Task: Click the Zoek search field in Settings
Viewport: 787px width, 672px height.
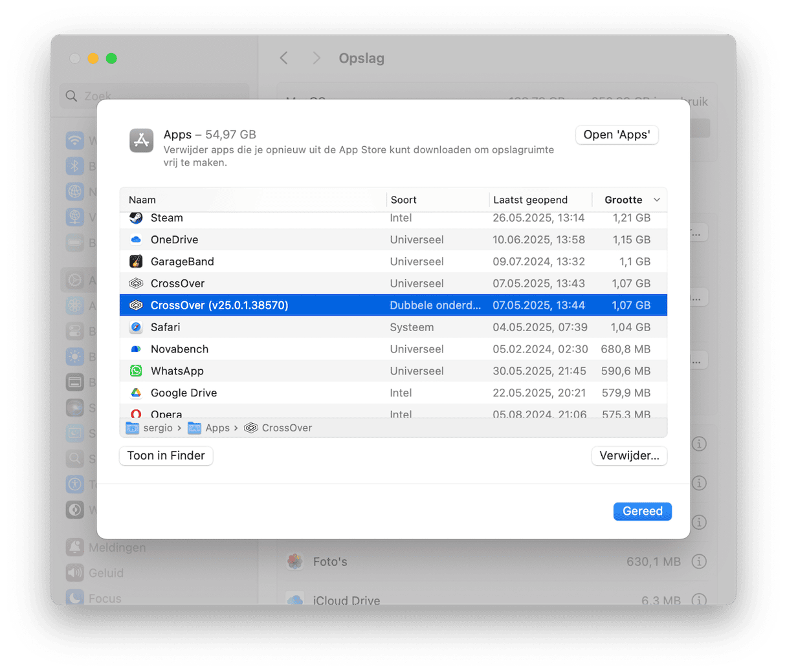Action: [x=155, y=96]
